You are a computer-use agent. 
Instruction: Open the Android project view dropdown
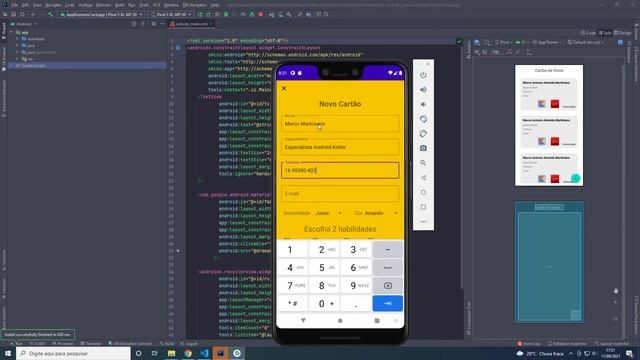click(24, 24)
